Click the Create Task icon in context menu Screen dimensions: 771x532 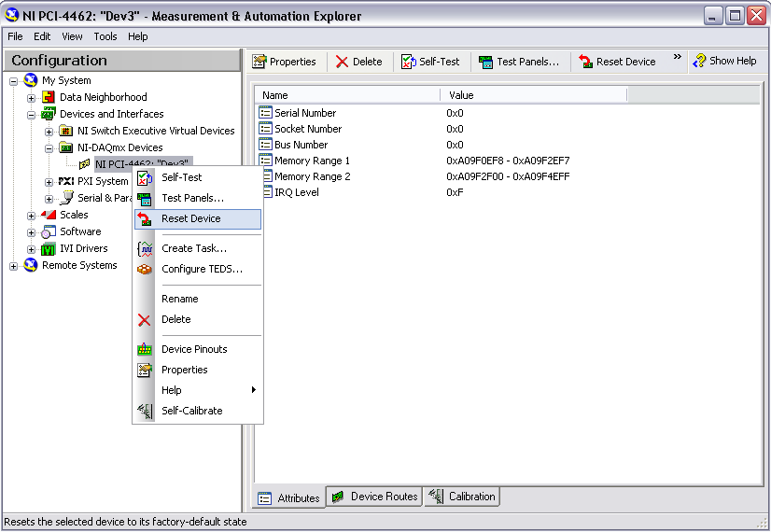click(145, 249)
